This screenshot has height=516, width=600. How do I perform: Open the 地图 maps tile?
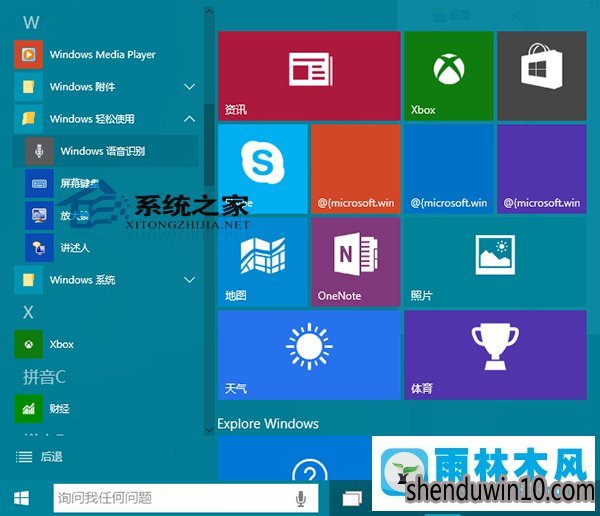coord(262,262)
